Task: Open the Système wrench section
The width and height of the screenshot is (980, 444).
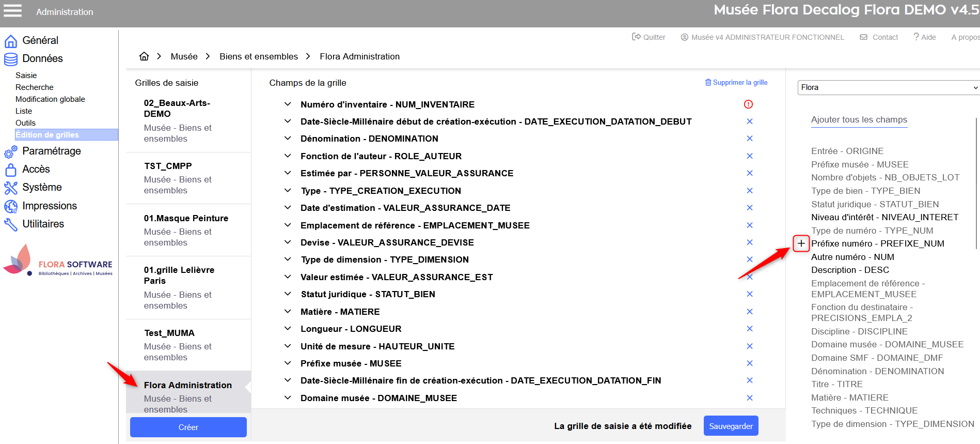Action: 42,187
